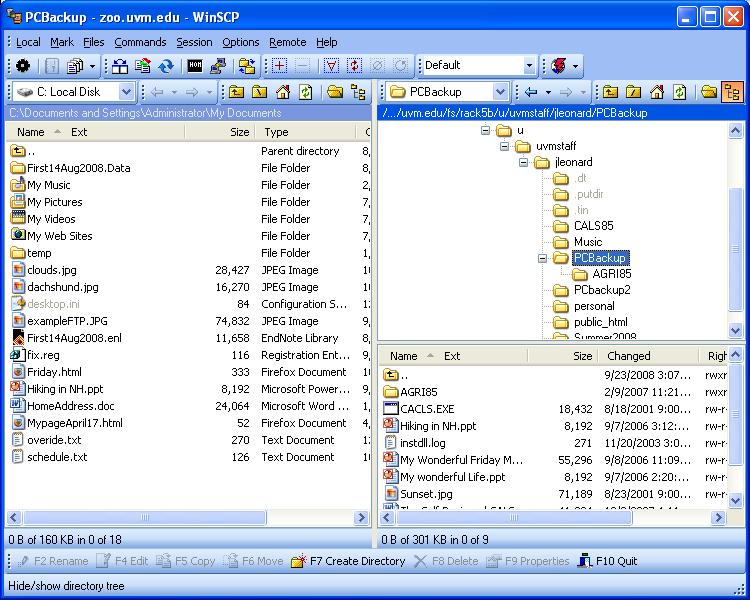750x600 pixels.
Task: Click the remote file list horizontal scrollbar thumb
Action: pos(514,517)
